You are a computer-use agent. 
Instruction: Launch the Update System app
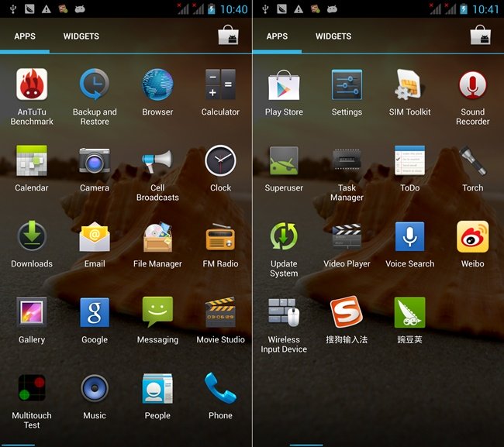pos(284,237)
